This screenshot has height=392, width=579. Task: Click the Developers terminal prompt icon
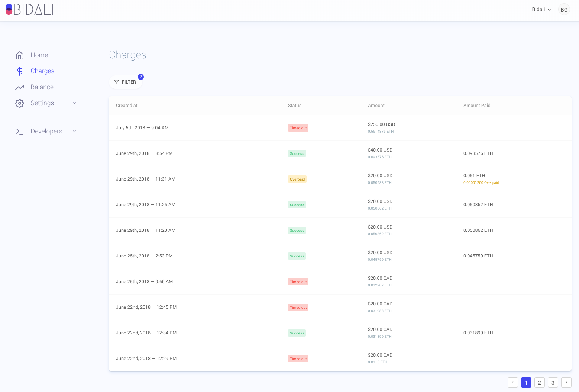20,132
